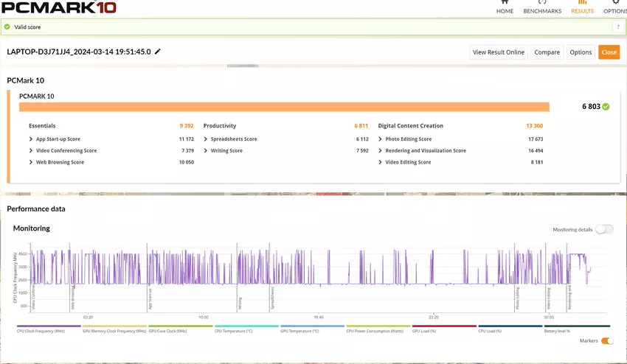Click the question mark help icon
627x364 pixels.
[617, 27]
